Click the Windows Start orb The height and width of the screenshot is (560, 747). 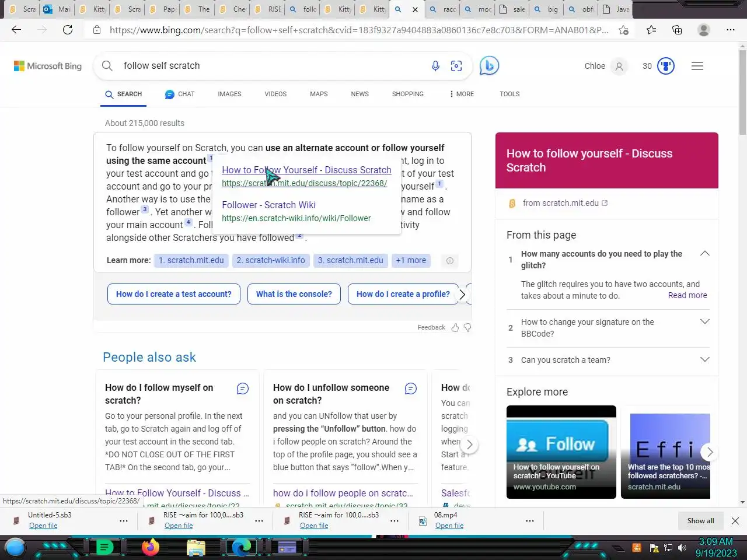coord(15,547)
